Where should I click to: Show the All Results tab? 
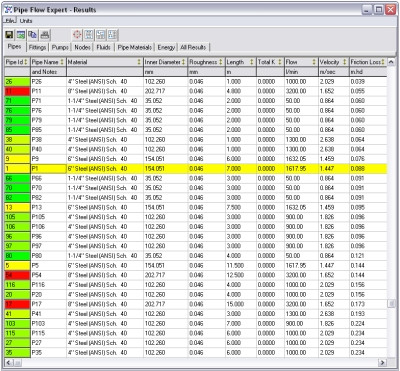point(193,47)
